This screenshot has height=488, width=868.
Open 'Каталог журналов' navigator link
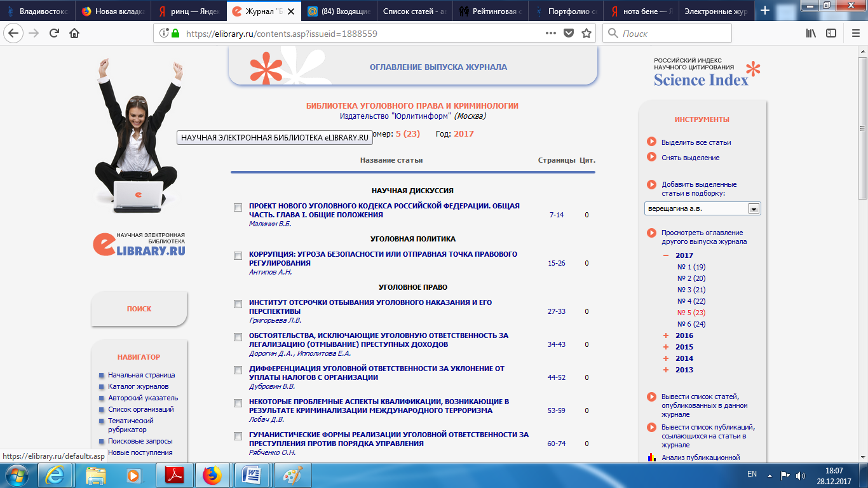coord(138,386)
